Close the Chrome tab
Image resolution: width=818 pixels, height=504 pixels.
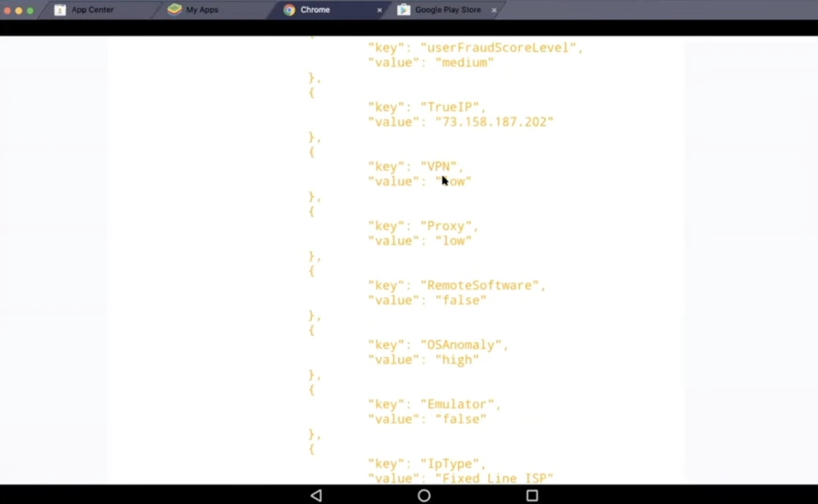(x=379, y=10)
